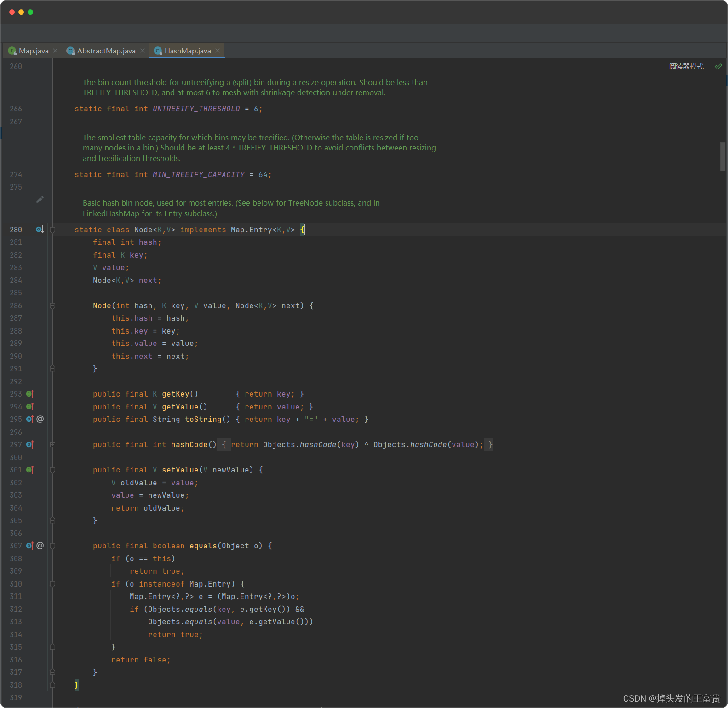Click the getValue method name on line 294
The height and width of the screenshot is (708, 728).
pyautogui.click(x=180, y=407)
